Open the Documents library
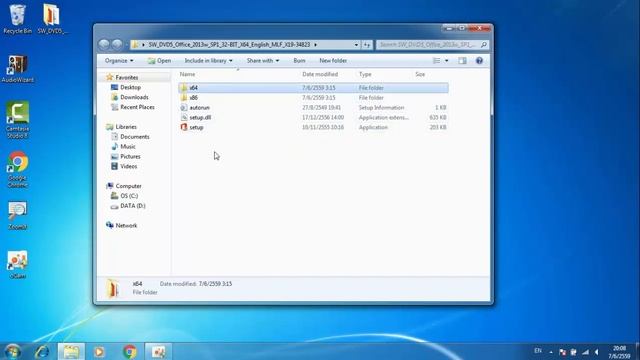Viewport: 640px width, 360px height. pyautogui.click(x=135, y=137)
